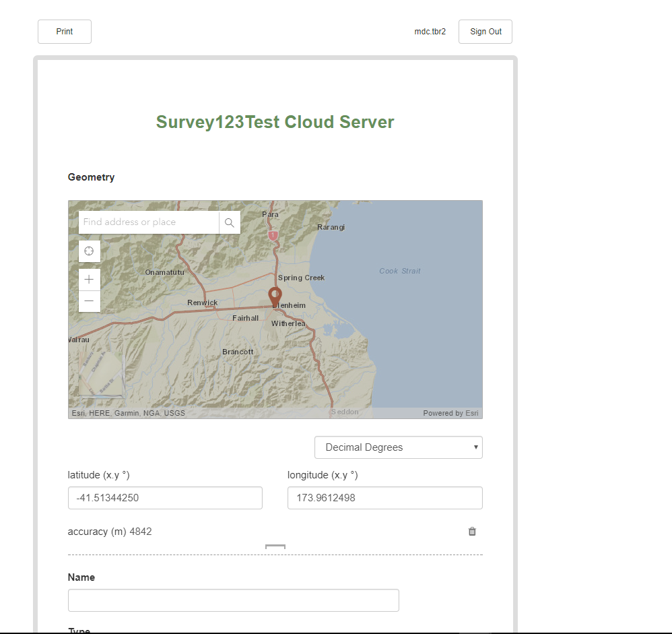Screen dimensions: 672x634
Task: Click the Cook Strait map label
Action: click(x=400, y=271)
